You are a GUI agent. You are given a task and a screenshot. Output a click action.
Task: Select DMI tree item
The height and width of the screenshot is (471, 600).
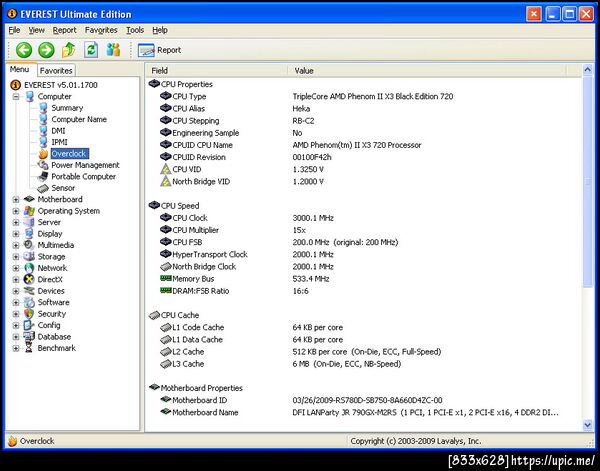pos(59,131)
